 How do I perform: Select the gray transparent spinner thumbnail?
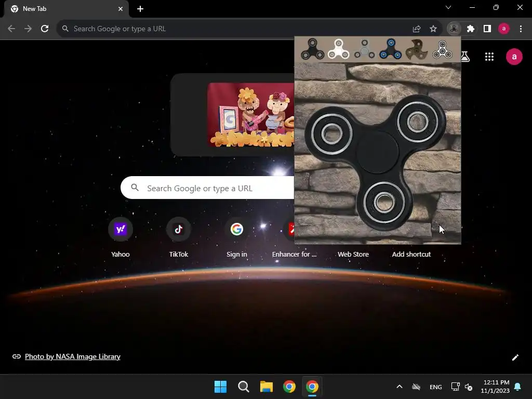364,49
